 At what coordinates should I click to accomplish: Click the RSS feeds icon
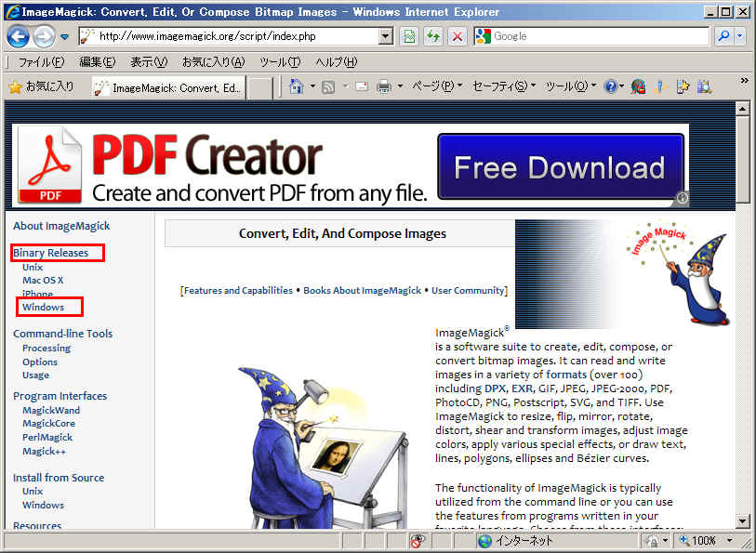coord(328,86)
